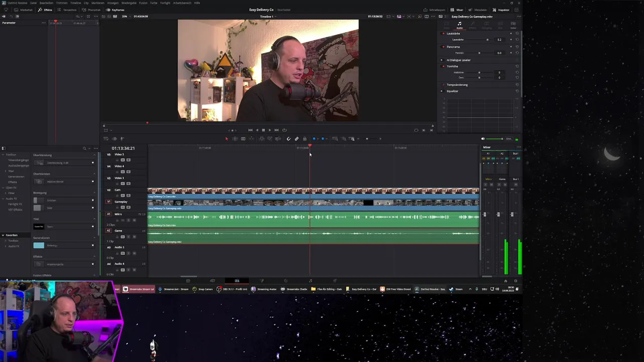
Task: Reset the Lautstärke section with the reset icon
Action: click(x=517, y=34)
